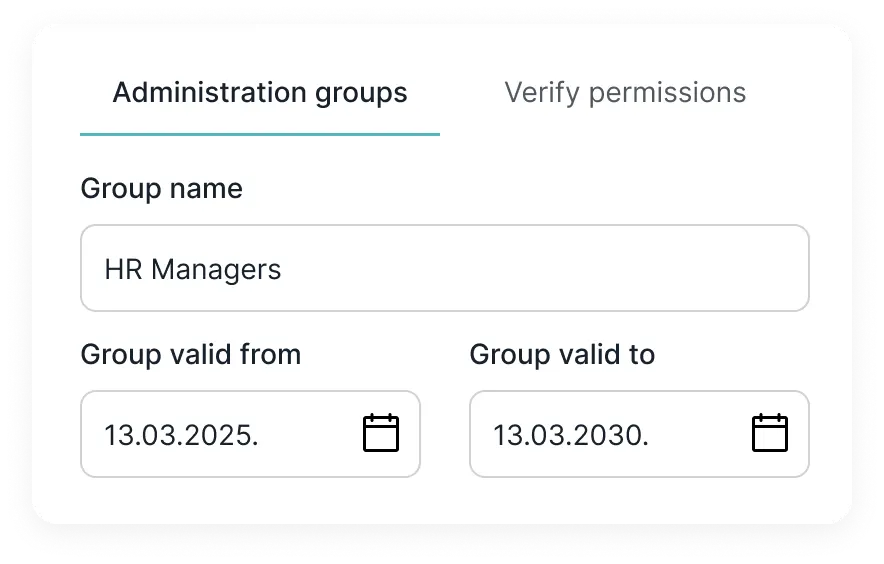The image size is (884, 564).
Task: Click the blank card area below date fields
Action: (x=445, y=501)
